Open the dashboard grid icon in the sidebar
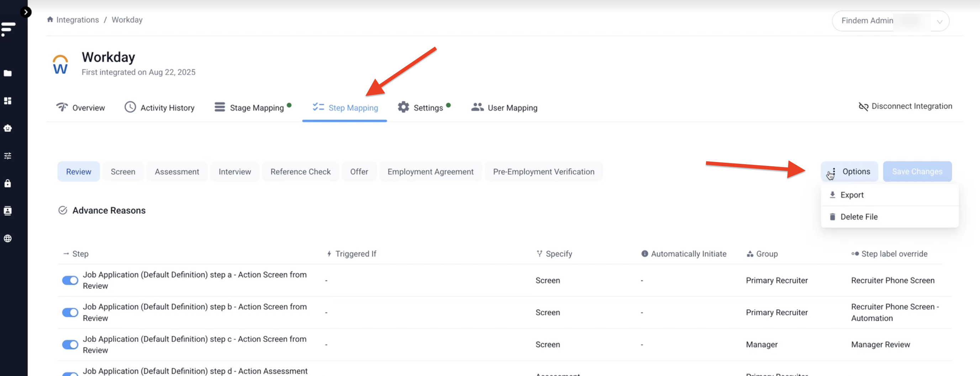 [x=7, y=101]
